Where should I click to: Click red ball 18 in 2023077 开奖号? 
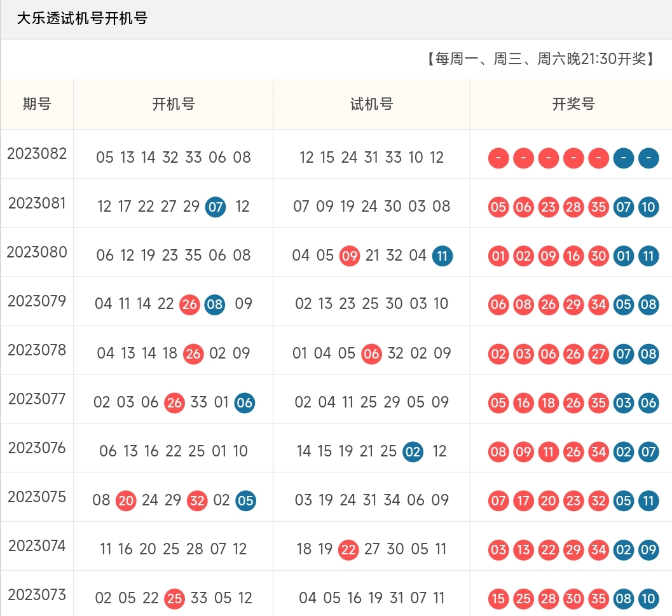click(x=549, y=402)
